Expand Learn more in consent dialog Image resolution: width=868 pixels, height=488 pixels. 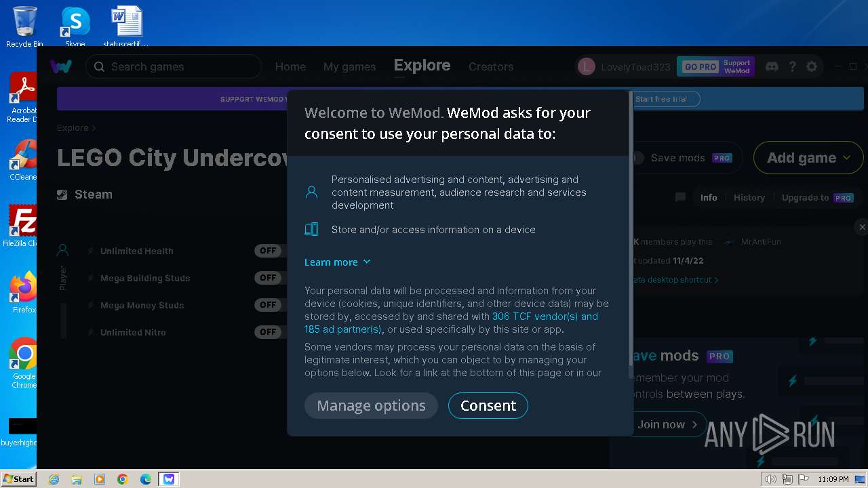[x=338, y=262]
